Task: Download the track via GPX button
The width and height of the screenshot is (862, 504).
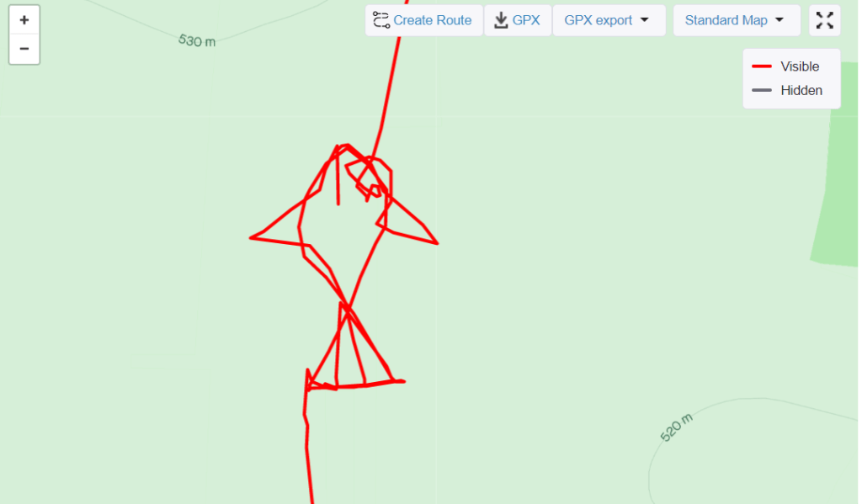Action: click(x=518, y=20)
